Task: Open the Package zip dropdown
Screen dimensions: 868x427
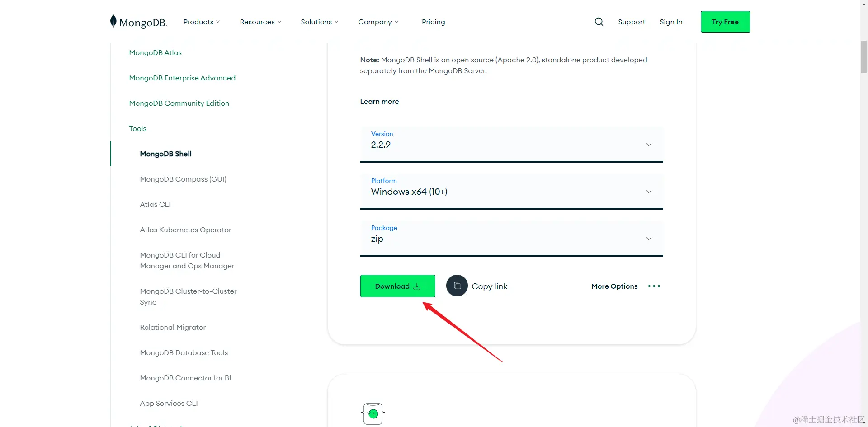Action: (x=512, y=238)
